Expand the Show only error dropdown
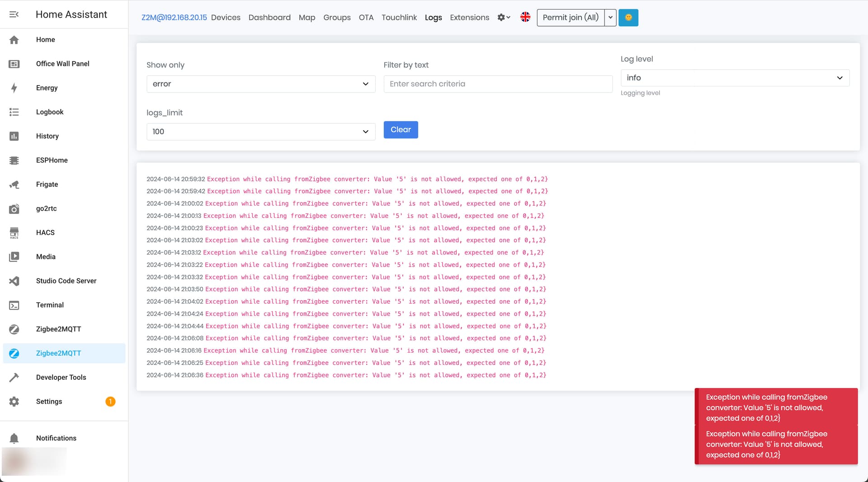Image resolution: width=868 pixels, height=482 pixels. (x=261, y=84)
